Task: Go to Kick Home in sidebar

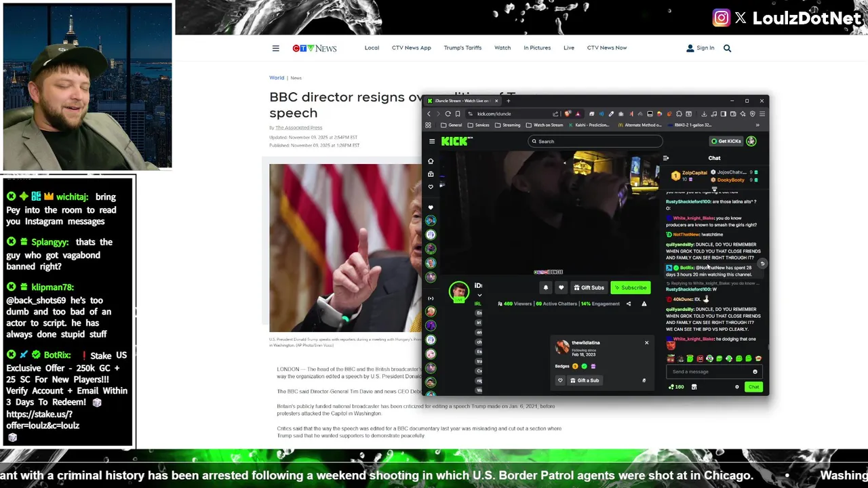Action: [431, 161]
